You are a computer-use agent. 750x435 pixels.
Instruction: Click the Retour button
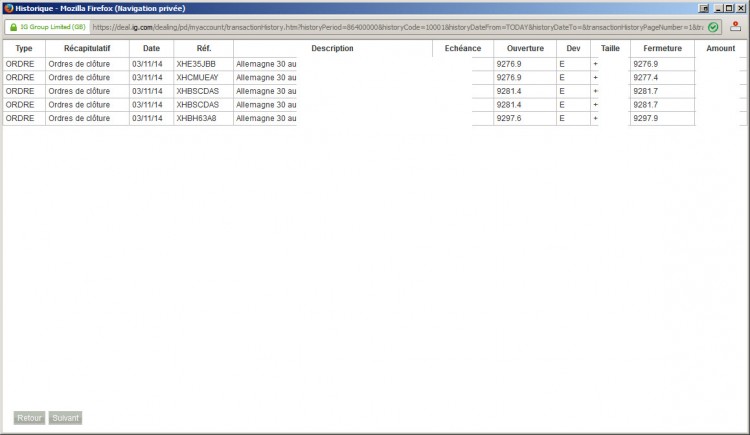[29, 418]
